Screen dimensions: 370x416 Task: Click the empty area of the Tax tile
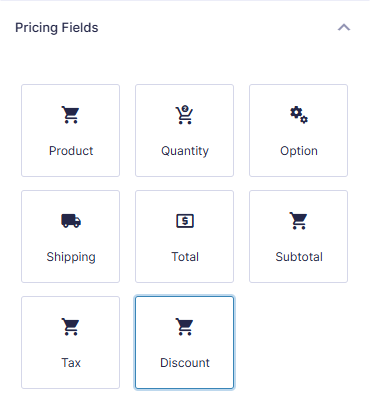pyautogui.click(x=70, y=380)
